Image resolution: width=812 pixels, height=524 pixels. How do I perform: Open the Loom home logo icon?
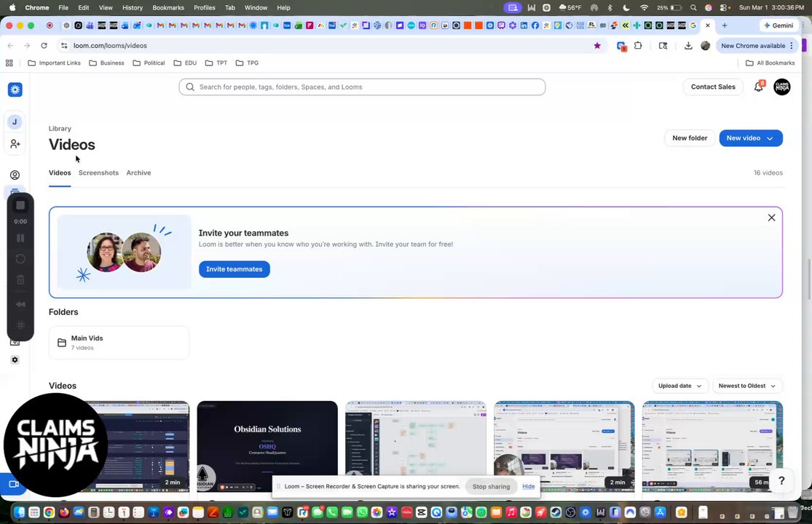click(x=15, y=90)
